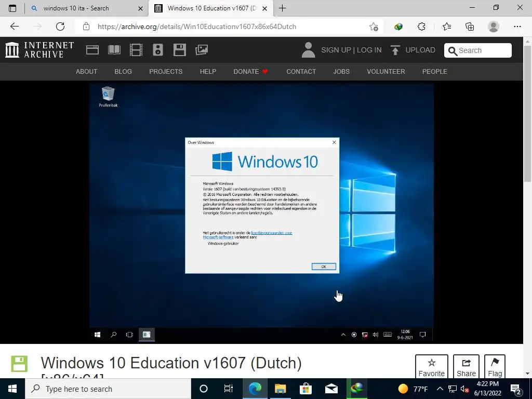
Task: Click the UPLOAD link
Action: point(420,50)
